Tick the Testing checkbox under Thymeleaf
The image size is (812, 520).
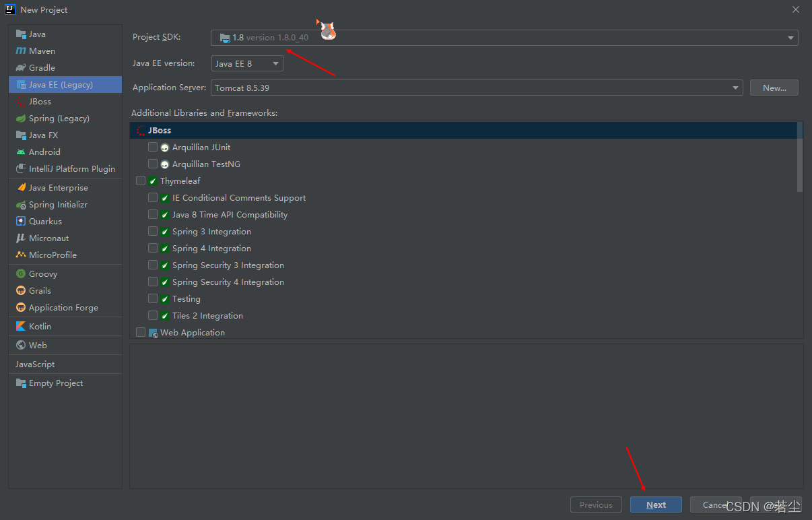(x=153, y=298)
